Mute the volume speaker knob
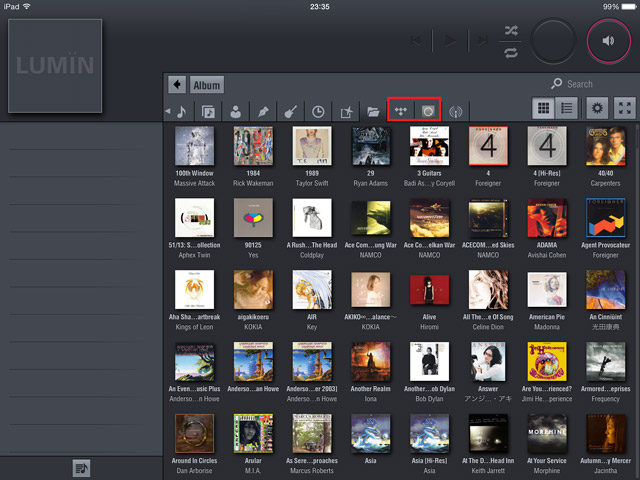Image resolution: width=640 pixels, height=480 pixels. click(x=608, y=40)
